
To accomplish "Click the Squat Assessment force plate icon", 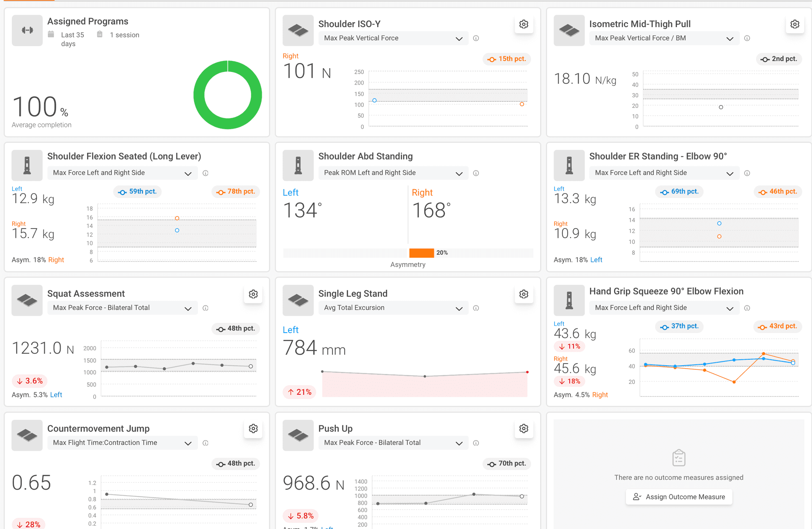I will pyautogui.click(x=27, y=300).
